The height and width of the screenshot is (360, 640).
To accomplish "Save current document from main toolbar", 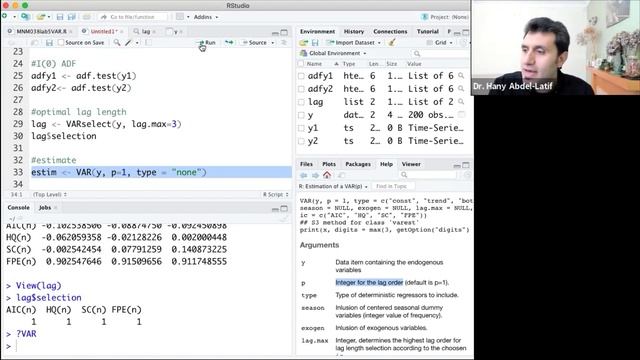I will (x=60, y=17).
